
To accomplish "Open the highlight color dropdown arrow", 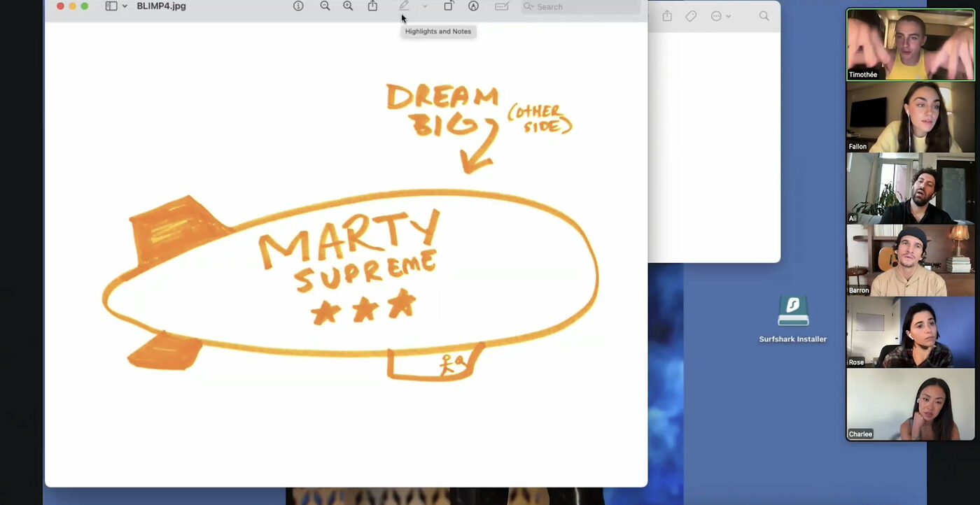I will pos(424,6).
